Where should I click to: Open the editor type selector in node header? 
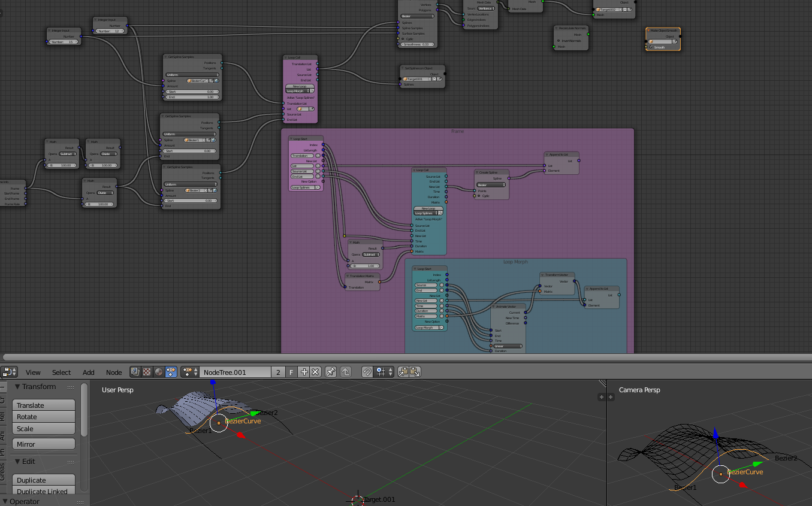10,372
